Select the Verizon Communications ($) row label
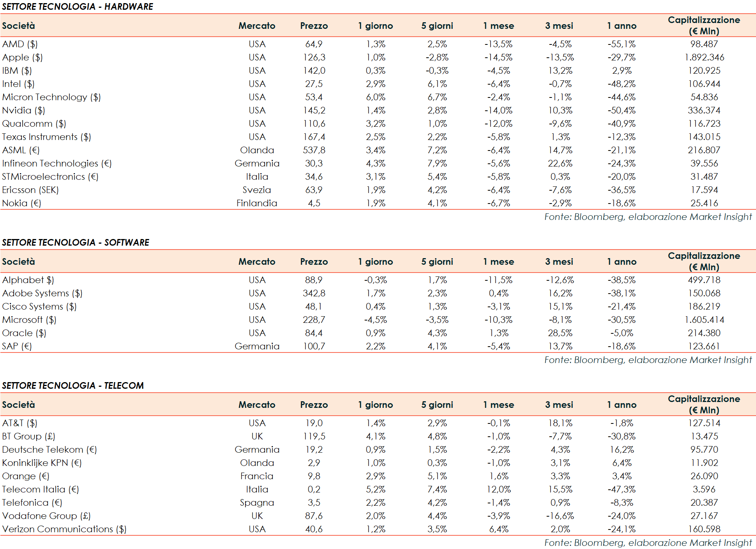This screenshot has height=549, width=756. click(64, 529)
